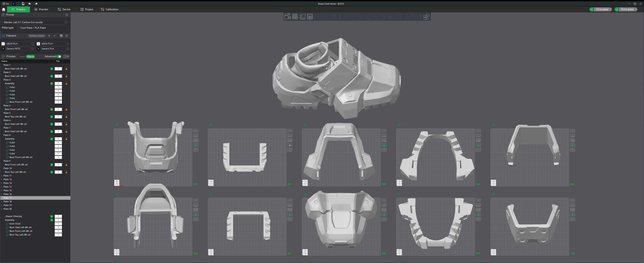Open printer settings gear icon
644x263 pixels.
pyautogui.click(x=67, y=15)
